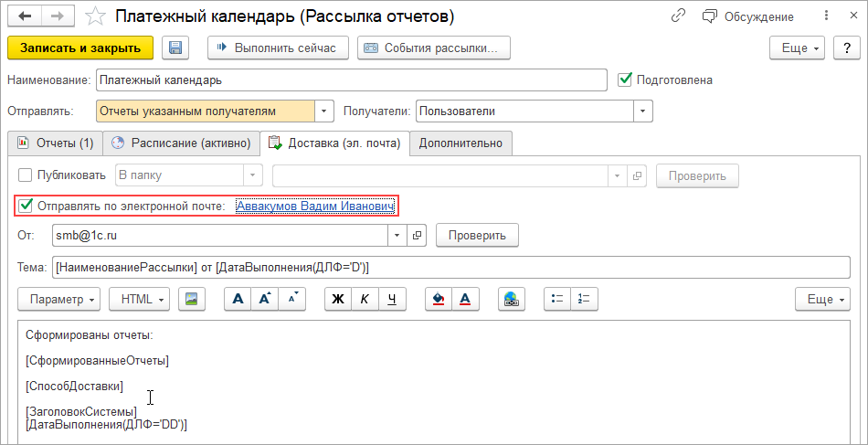Viewport: 868px width, 445px height.
Task: Underline text with the Ч button
Action: click(x=392, y=299)
